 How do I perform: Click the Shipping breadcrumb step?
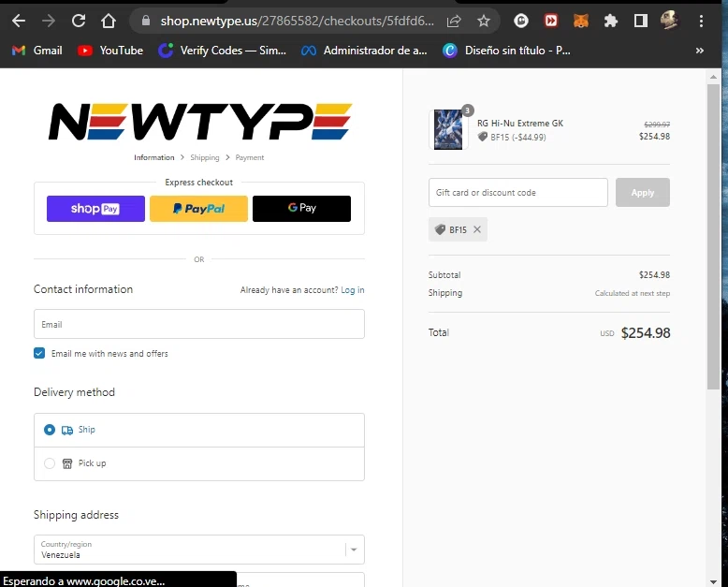click(205, 157)
